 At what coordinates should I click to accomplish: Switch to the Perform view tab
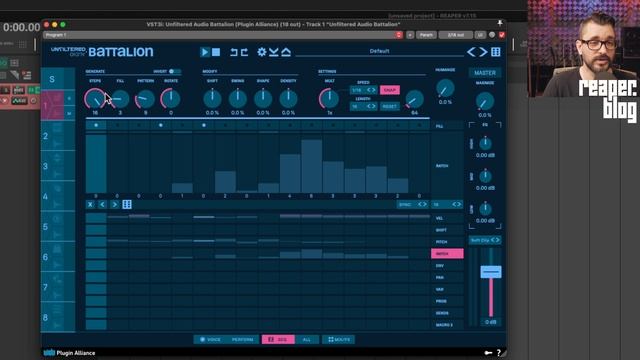click(x=243, y=339)
